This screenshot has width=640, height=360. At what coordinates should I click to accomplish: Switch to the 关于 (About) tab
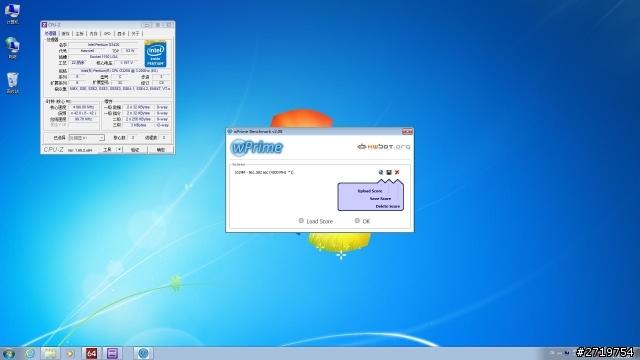tap(136, 33)
